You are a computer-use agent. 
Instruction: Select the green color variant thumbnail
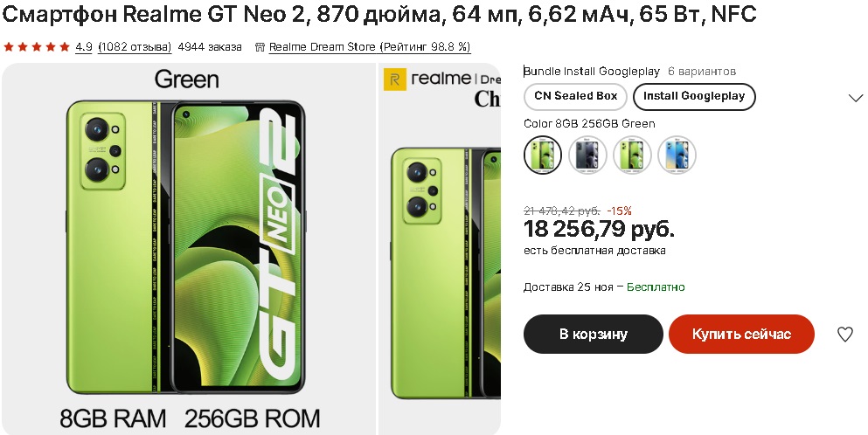[543, 155]
